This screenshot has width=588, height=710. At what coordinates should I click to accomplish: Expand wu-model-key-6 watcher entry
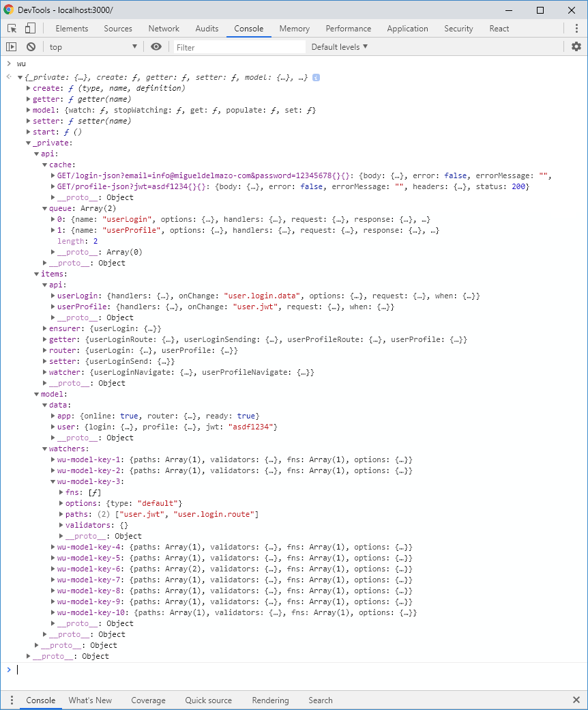(x=53, y=569)
